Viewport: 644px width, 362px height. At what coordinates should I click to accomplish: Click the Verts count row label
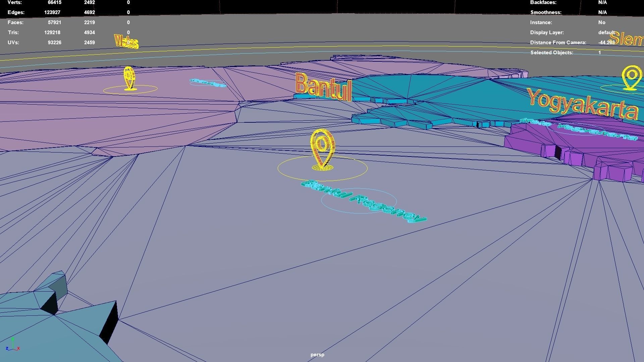14,2
